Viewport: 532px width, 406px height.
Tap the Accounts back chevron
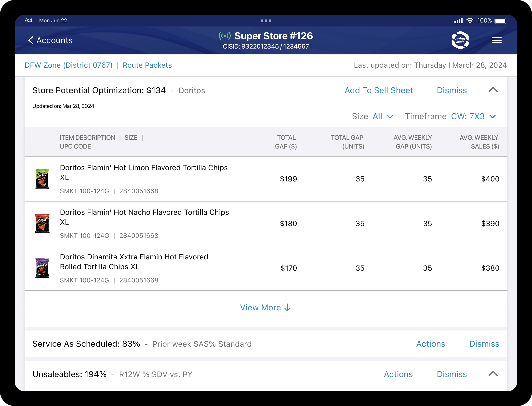[x=31, y=40]
